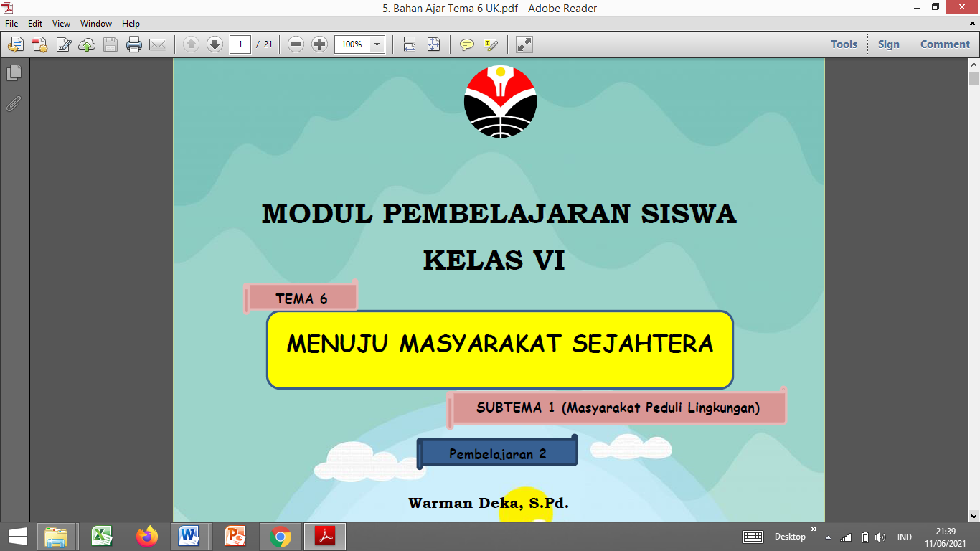
Task: Open Excel from the taskbar
Action: (x=102, y=537)
